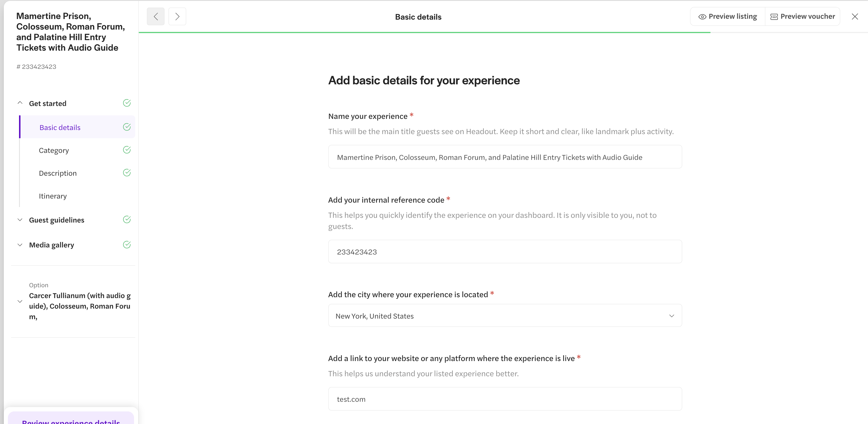
Task: Go to next step with right arrow
Action: tap(177, 16)
